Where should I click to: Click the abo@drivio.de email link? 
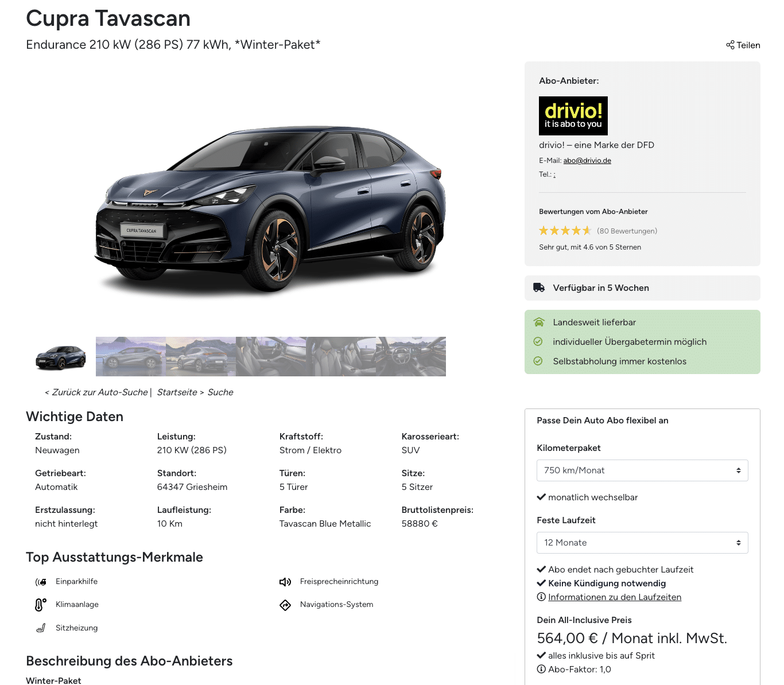click(587, 161)
